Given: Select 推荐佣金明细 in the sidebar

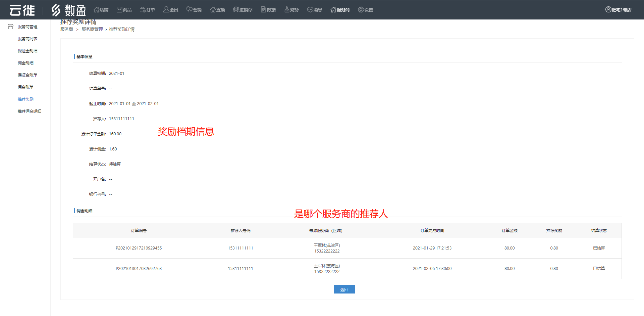Looking at the screenshot, I should coord(30,111).
